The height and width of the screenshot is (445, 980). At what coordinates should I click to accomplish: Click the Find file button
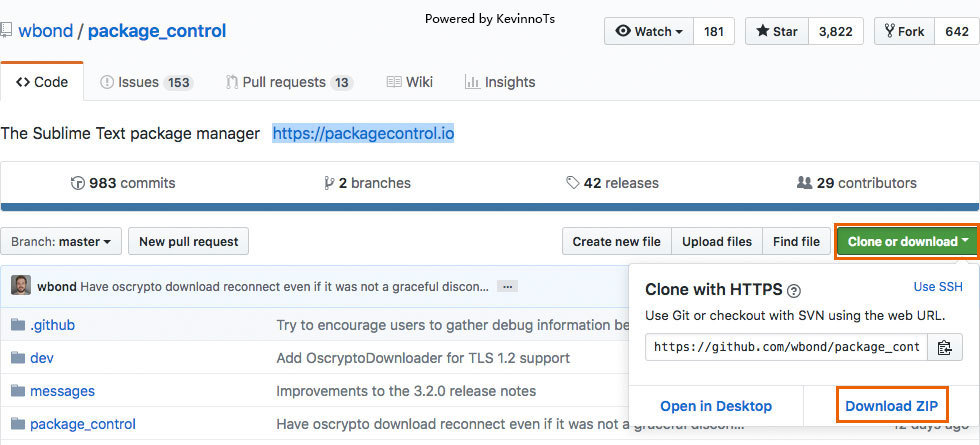[796, 241]
